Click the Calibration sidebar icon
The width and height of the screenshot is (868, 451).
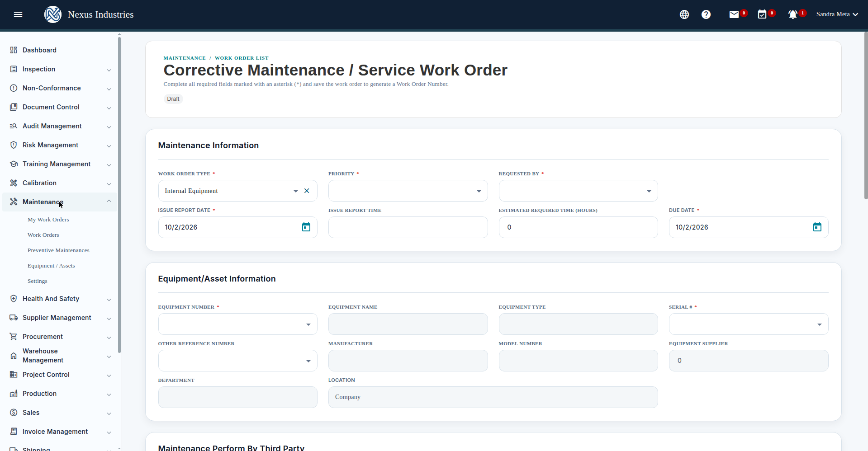[x=14, y=183]
